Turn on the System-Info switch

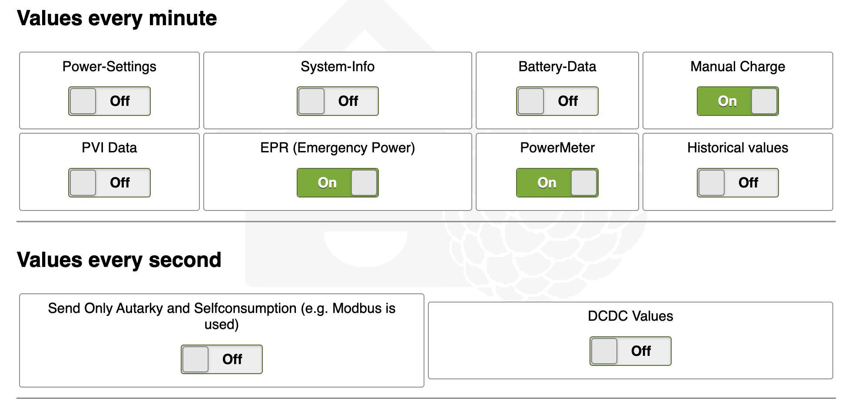point(338,101)
